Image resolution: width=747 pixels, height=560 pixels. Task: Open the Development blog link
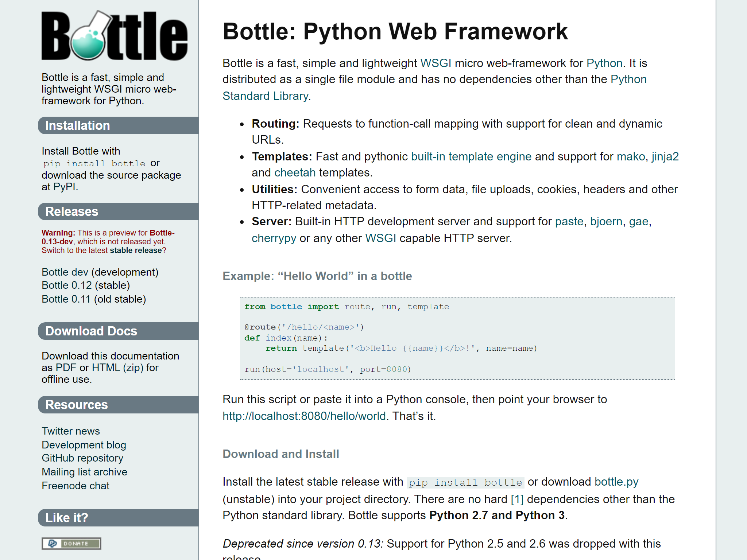point(84,445)
